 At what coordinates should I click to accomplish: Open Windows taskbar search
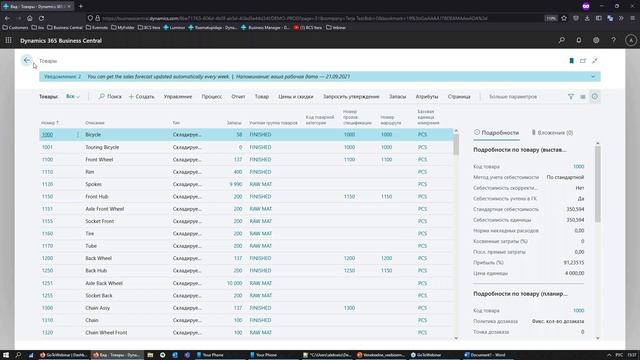[18, 355]
